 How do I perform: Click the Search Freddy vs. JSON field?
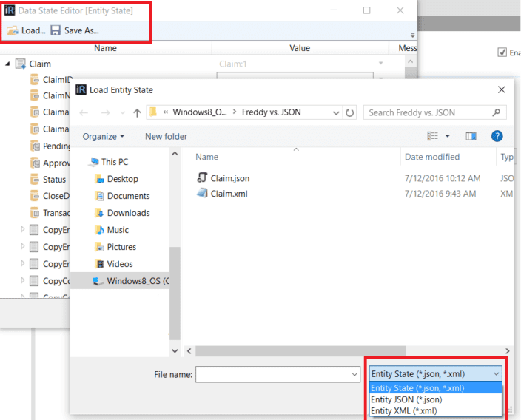[428, 112]
